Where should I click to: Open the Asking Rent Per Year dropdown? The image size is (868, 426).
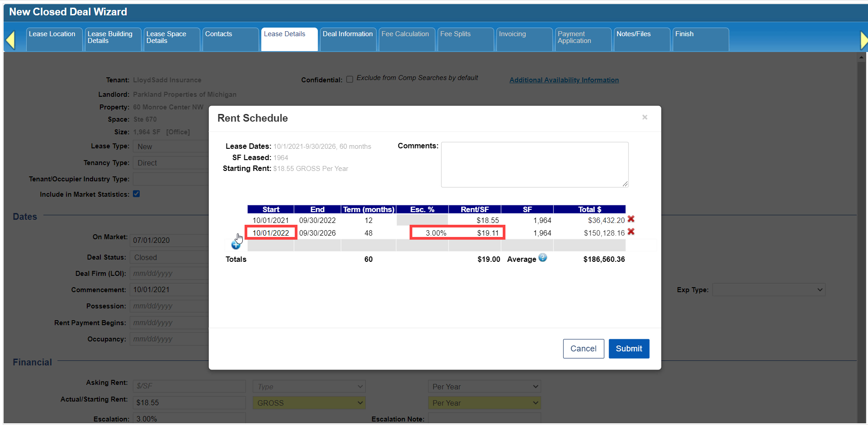[x=484, y=387]
